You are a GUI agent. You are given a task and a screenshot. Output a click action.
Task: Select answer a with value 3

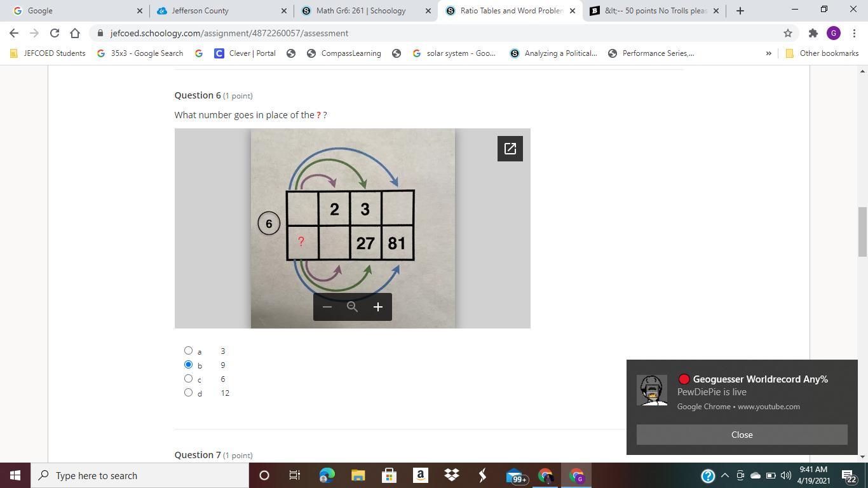188,351
